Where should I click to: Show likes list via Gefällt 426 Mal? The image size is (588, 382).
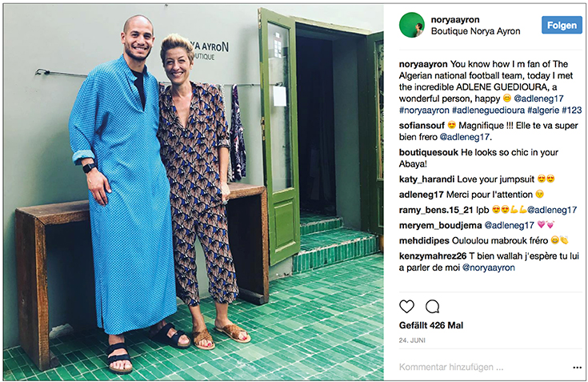coord(431,325)
